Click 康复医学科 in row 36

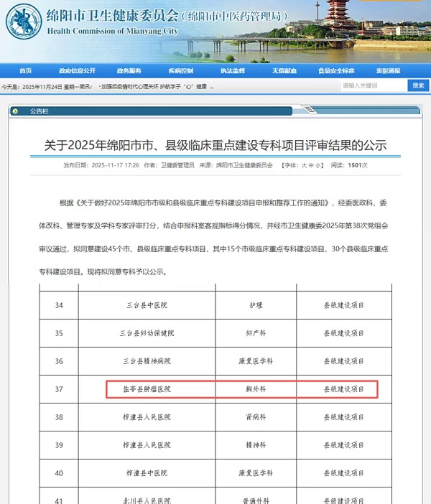click(256, 361)
